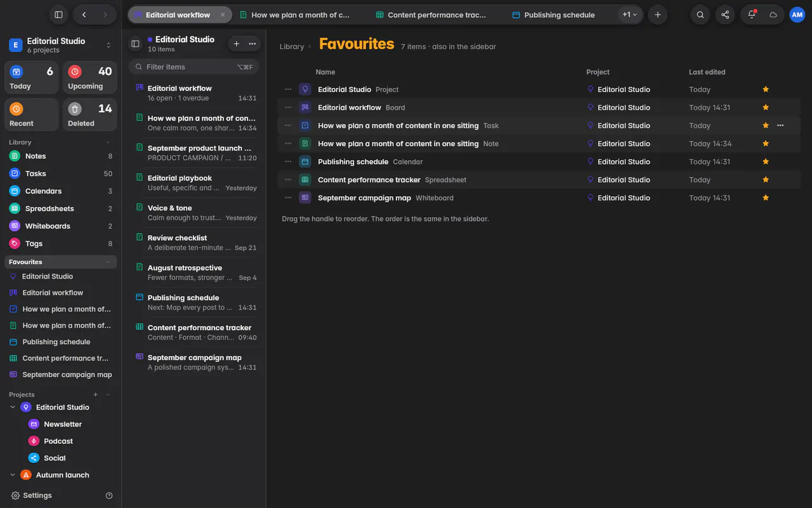This screenshot has height=508, width=812.
Task: Unstar the Publishing schedule Calendar row
Action: tap(766, 161)
